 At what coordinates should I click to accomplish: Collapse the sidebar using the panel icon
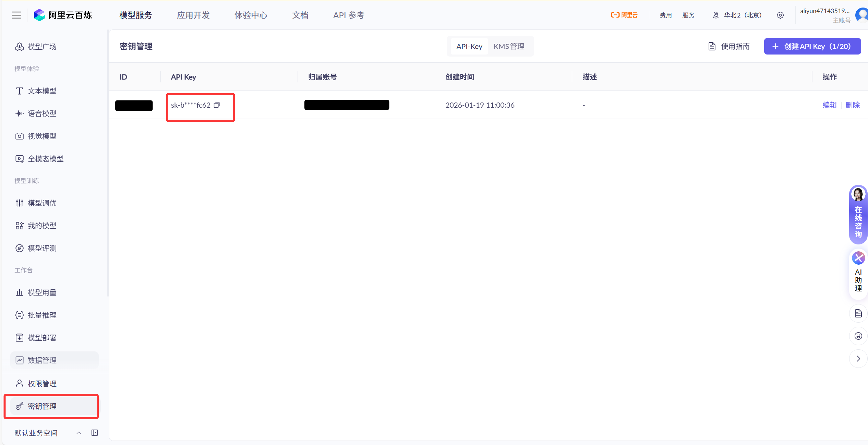click(95, 433)
